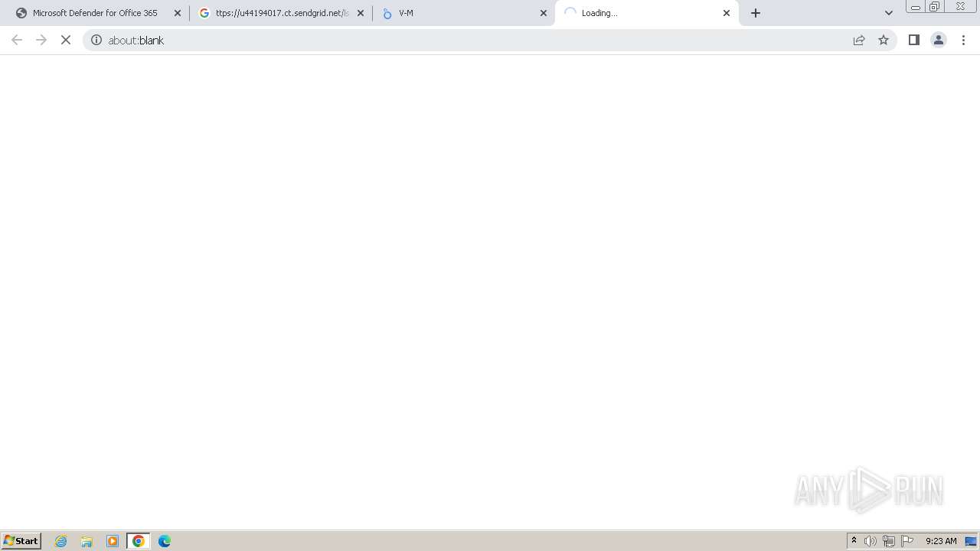Launch Microsoft Edge from taskbar

(x=165, y=541)
